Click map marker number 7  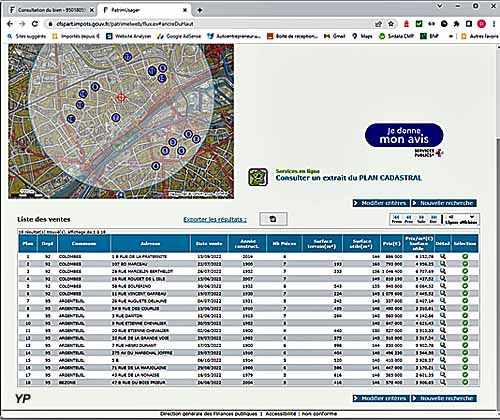pyautogui.click(x=116, y=117)
